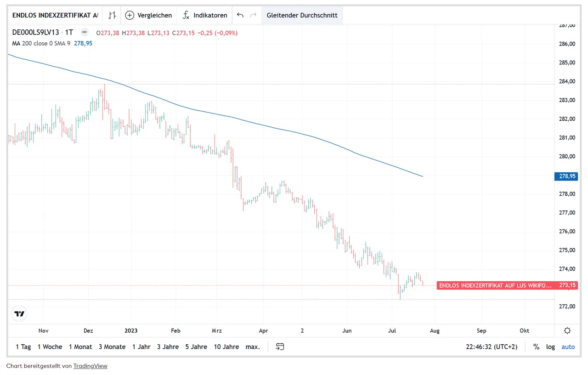Screen dimensions: 588x375
Task: Open the chart style bars icon
Action: 112,15
